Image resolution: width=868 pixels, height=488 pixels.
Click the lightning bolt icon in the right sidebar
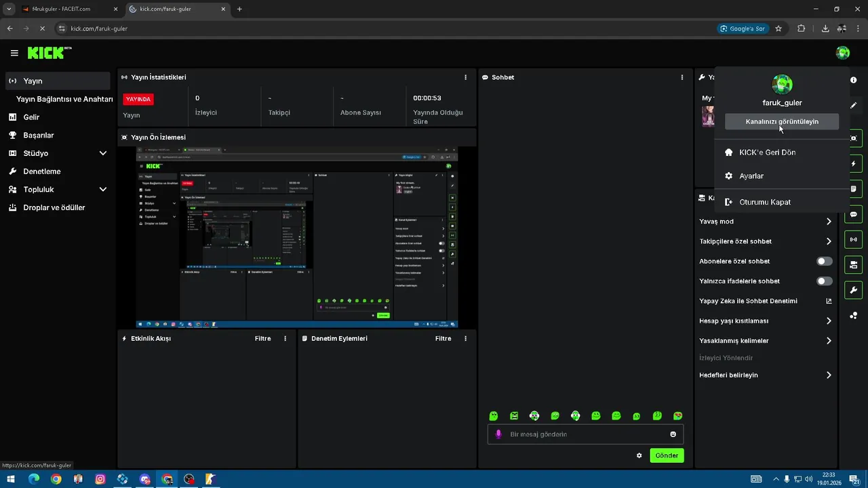tap(853, 164)
